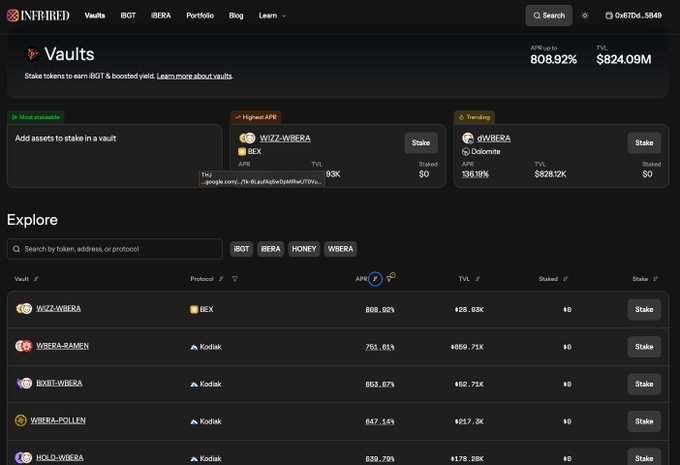680x465 pixels.
Task: Toggle light/dark theme sun icon
Action: [x=585, y=16]
